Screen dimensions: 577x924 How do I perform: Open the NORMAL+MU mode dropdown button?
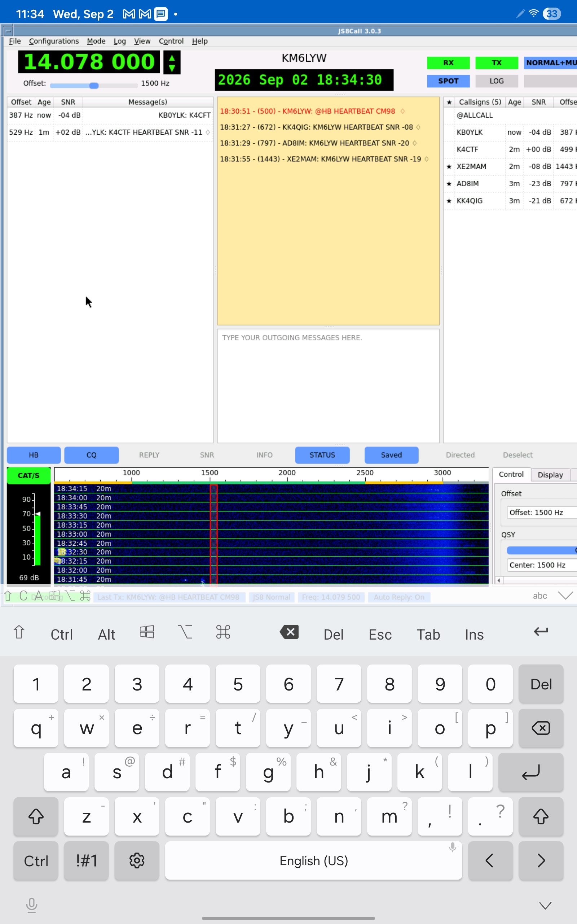click(550, 62)
